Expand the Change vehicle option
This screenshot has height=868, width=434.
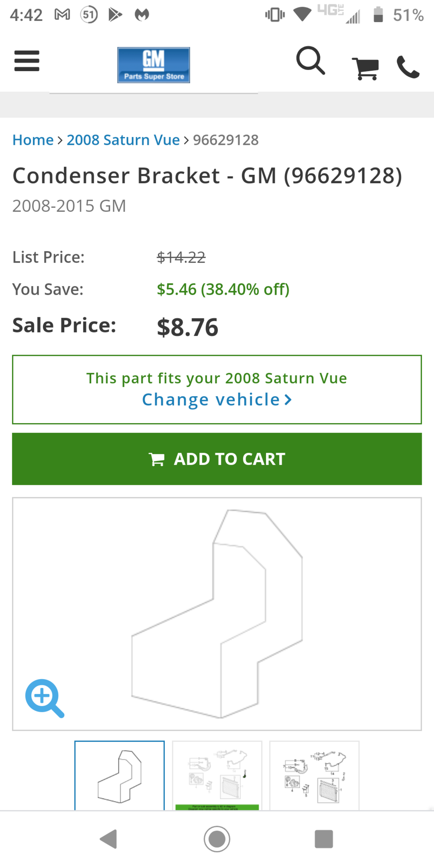(x=217, y=400)
